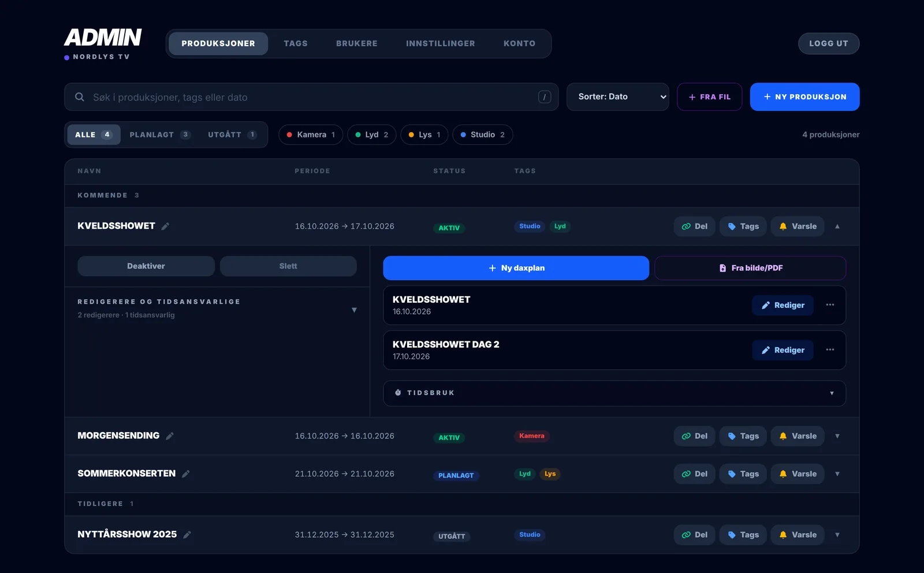This screenshot has width=924, height=573.
Task: Click the Deaktiver button
Action: [146, 266]
